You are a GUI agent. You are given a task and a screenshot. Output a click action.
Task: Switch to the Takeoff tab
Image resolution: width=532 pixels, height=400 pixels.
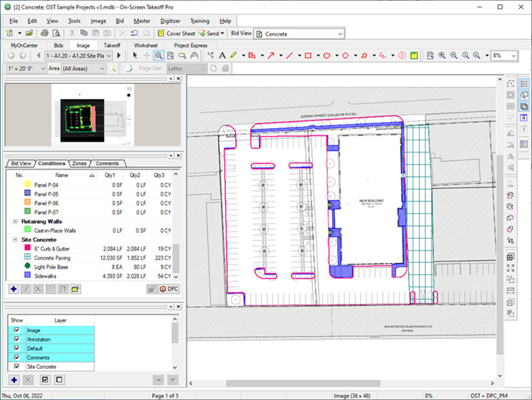[x=112, y=45]
